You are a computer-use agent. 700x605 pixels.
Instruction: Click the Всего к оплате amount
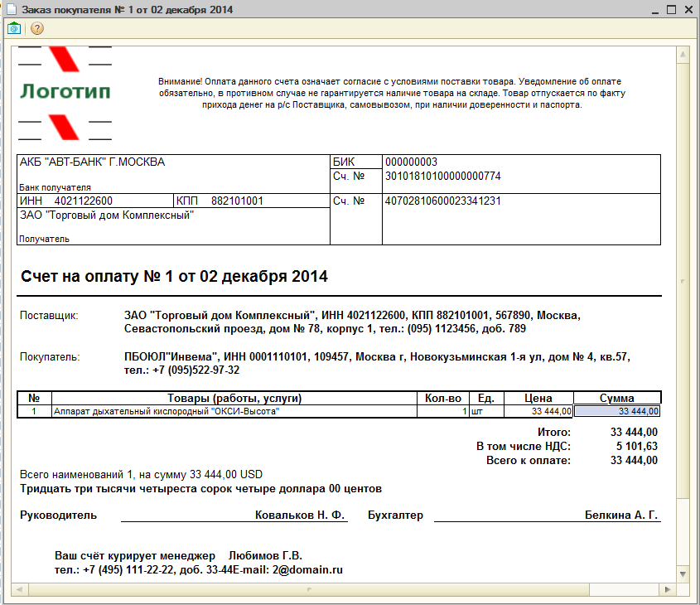tap(634, 460)
